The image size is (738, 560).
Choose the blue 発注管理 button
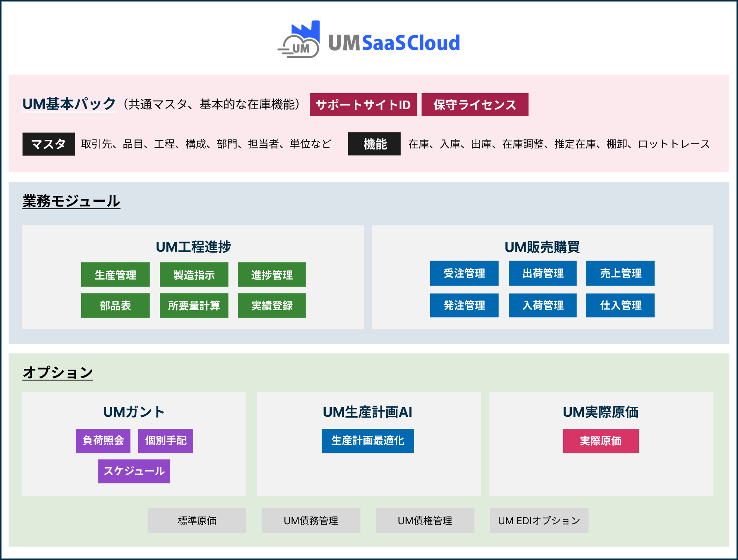pos(464,305)
